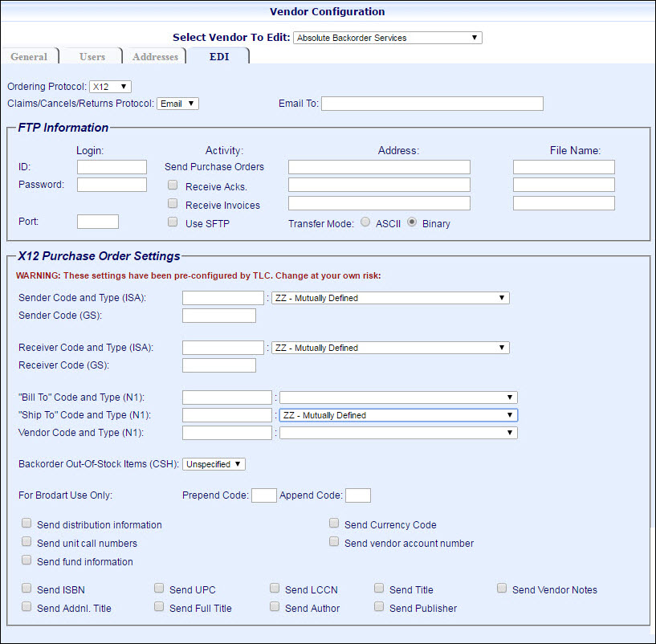Tick the Send ISBN checkbox
Image resolution: width=656 pixels, height=644 pixels.
[26, 588]
